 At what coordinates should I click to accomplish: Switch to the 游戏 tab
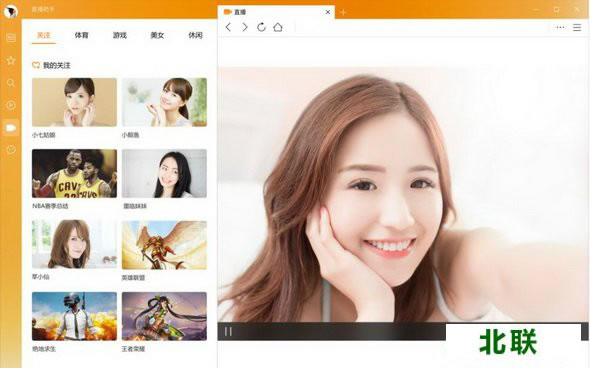pyautogui.click(x=120, y=35)
